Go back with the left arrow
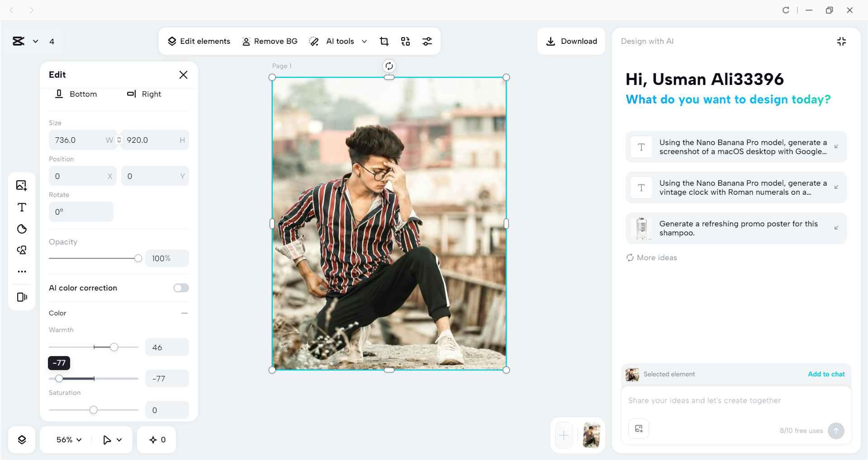Image resolution: width=868 pixels, height=460 pixels. 12,10
